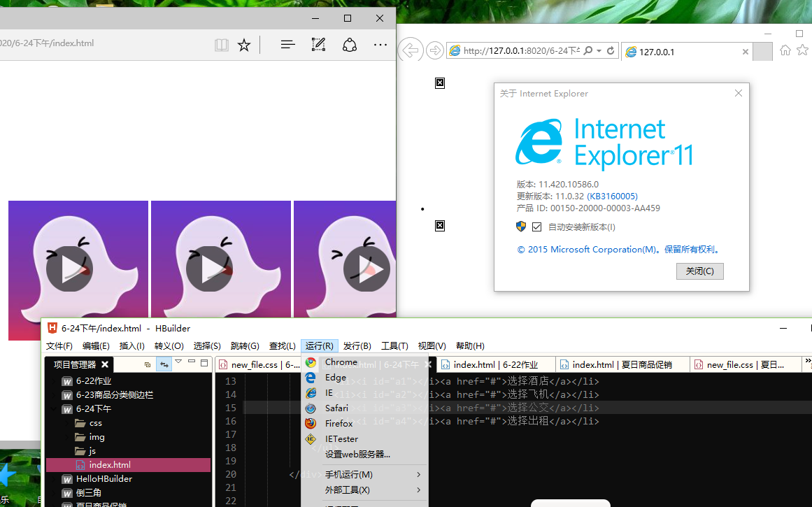
Task: Collapse the 6-24下午 project node
Action: (54, 409)
